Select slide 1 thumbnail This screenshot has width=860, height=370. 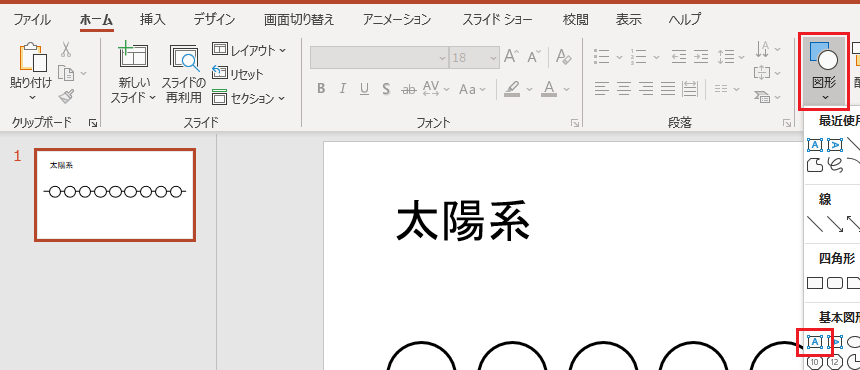pyautogui.click(x=115, y=195)
